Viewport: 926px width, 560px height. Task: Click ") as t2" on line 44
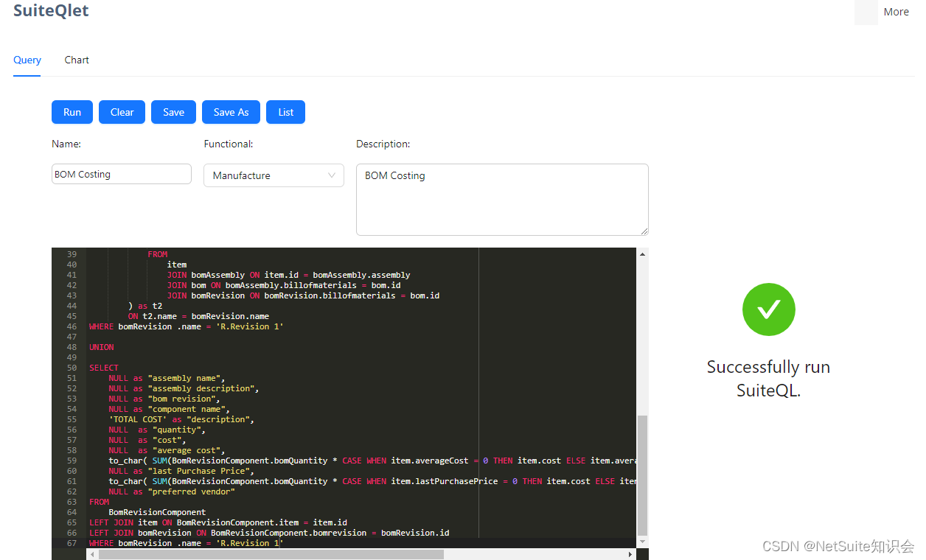145,306
